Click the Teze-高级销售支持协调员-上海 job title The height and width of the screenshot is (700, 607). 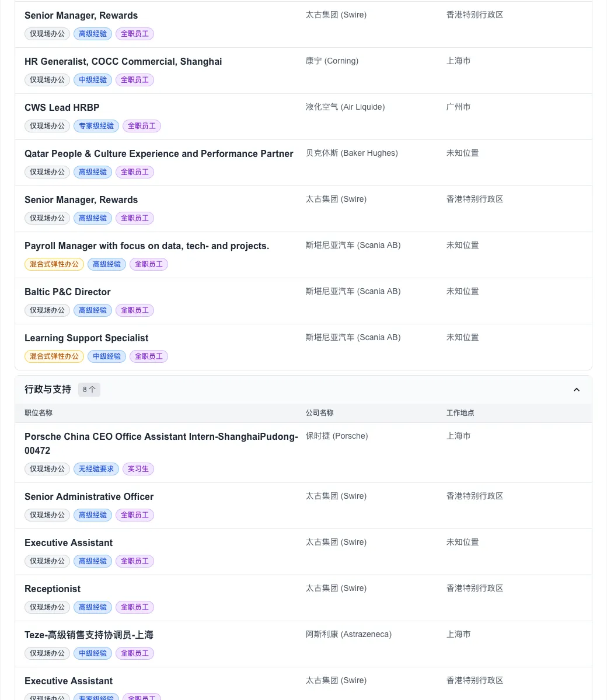pos(89,635)
